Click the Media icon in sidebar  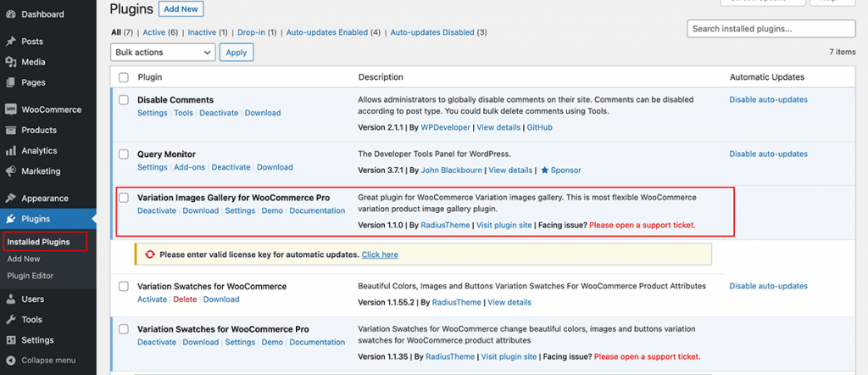pos(10,62)
